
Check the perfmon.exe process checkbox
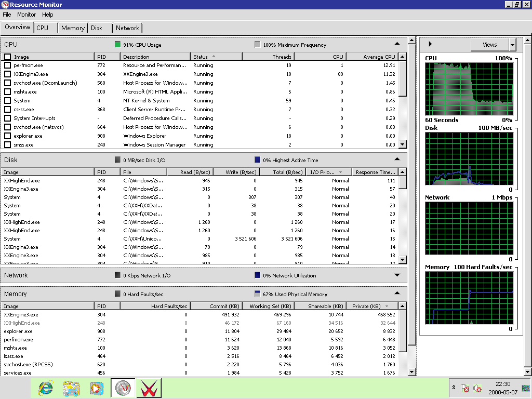[7, 65]
